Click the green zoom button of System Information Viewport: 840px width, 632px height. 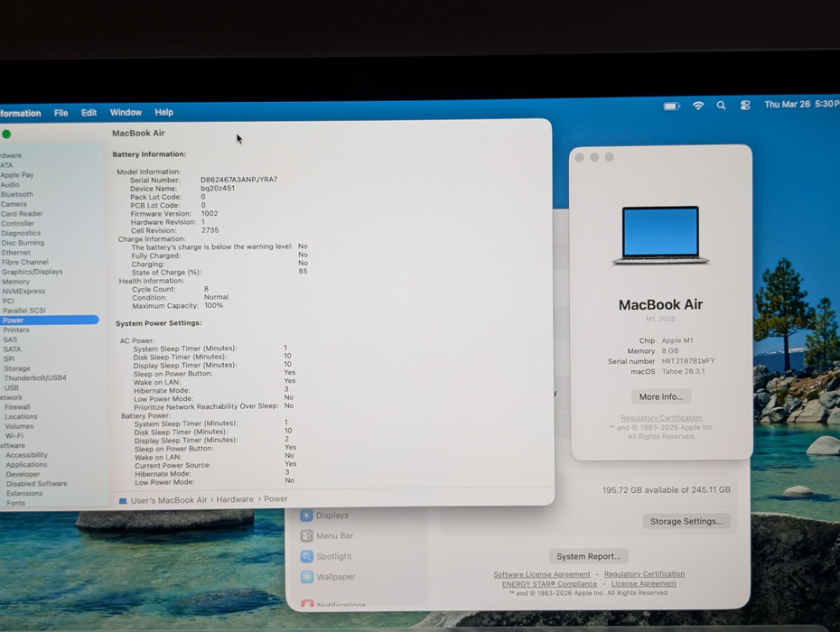coord(6,134)
